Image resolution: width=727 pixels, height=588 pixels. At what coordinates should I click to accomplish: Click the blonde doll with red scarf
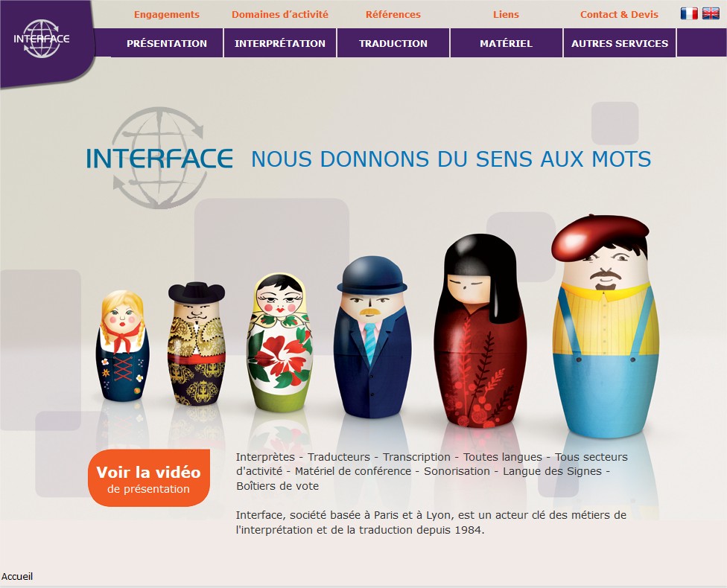122,345
